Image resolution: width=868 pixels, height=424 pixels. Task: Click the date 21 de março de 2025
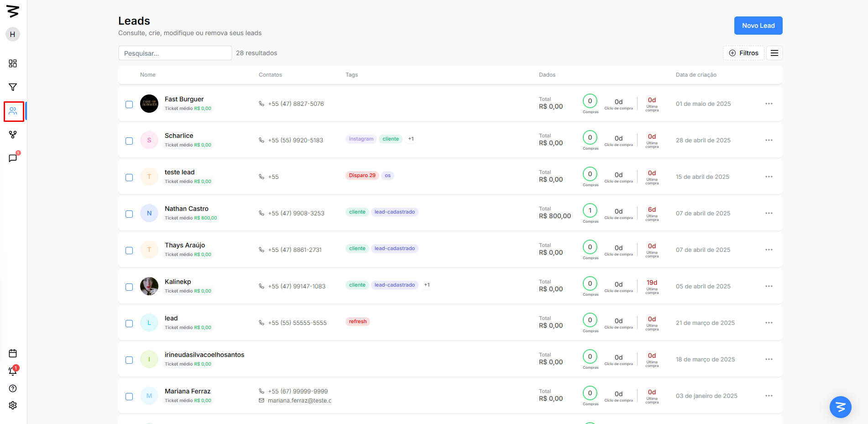click(705, 323)
